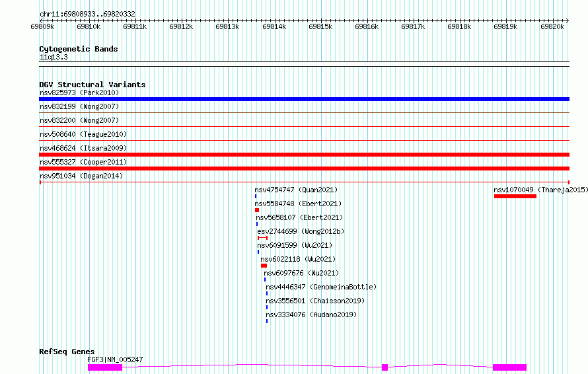Viewport: 588px width, 374px height.
Task: Open nsv508640 (Teague2010) variant entry
Action: point(83,134)
